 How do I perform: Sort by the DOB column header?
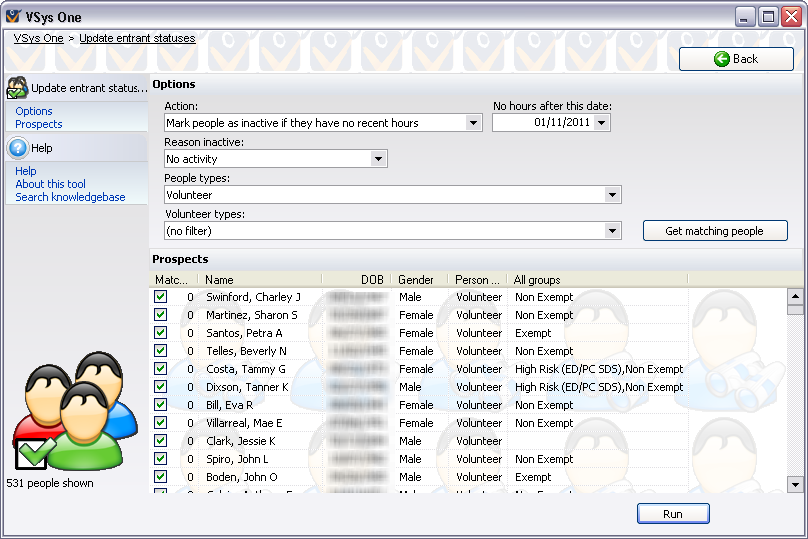[x=357, y=280]
